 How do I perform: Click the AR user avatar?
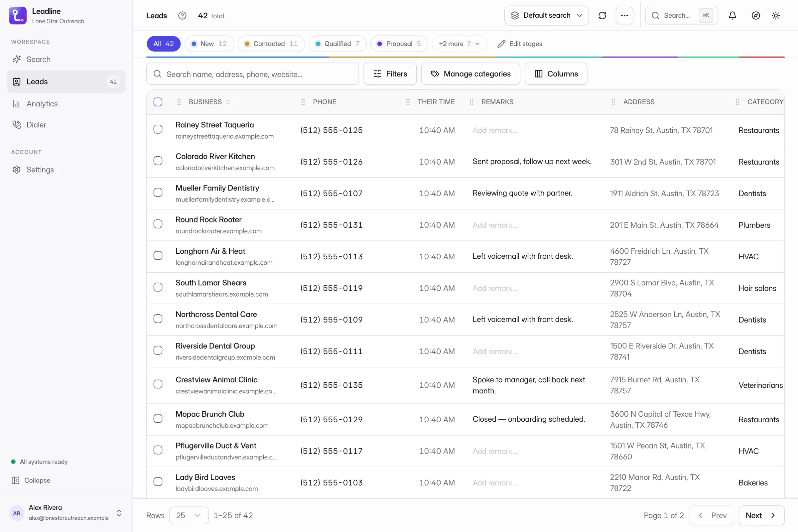click(17, 513)
